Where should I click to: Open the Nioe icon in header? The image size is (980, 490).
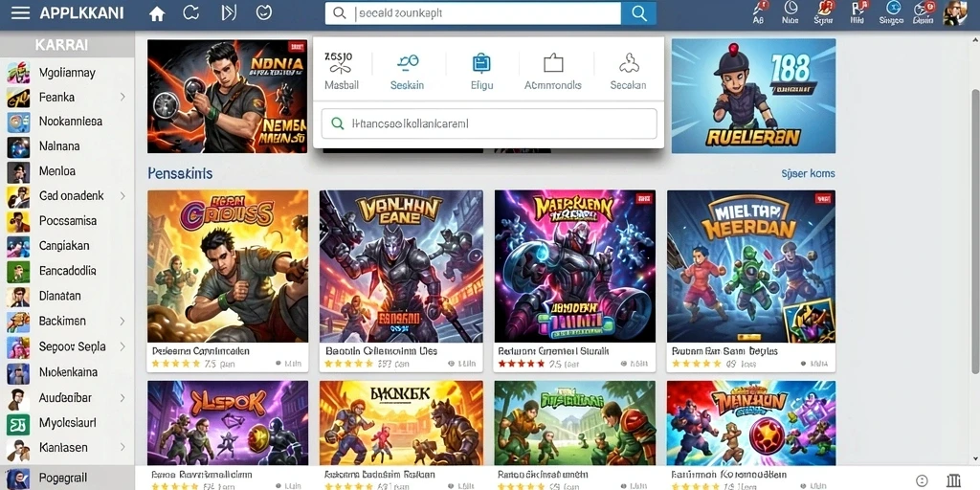(x=791, y=12)
